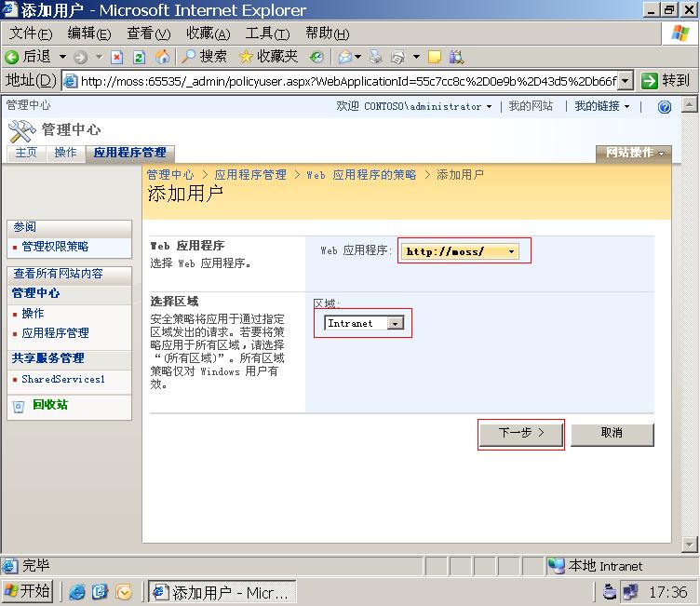Screen dimensions: 700x606
Task: Click the 取消 button
Action: (x=612, y=434)
